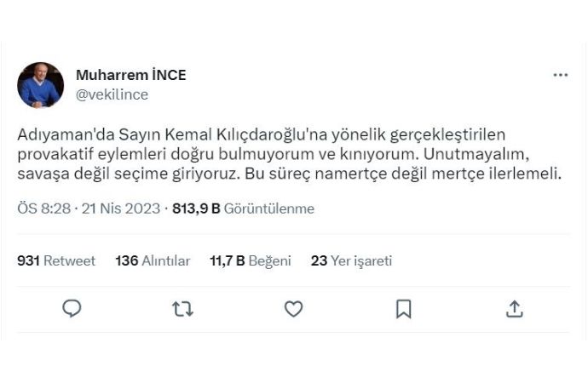Open the 136 Alıntılar quotes list
Screen dimensions: 588x383
coord(153,260)
